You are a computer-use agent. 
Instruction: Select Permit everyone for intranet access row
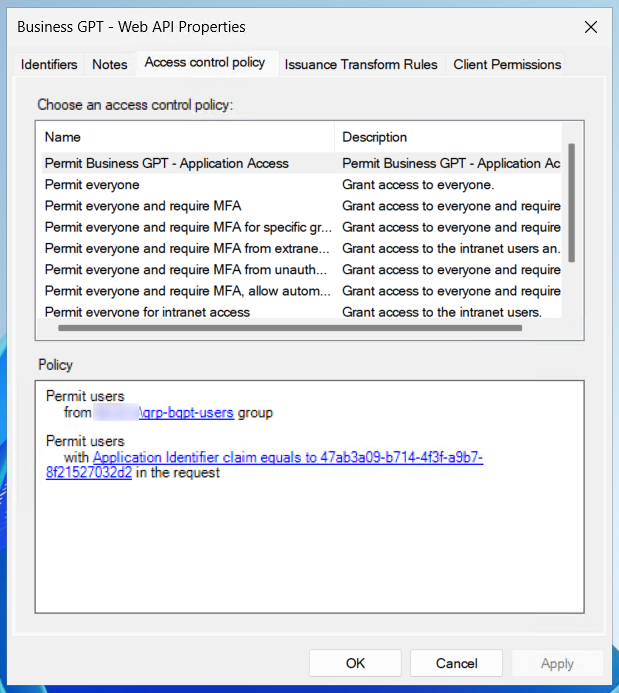(x=301, y=311)
